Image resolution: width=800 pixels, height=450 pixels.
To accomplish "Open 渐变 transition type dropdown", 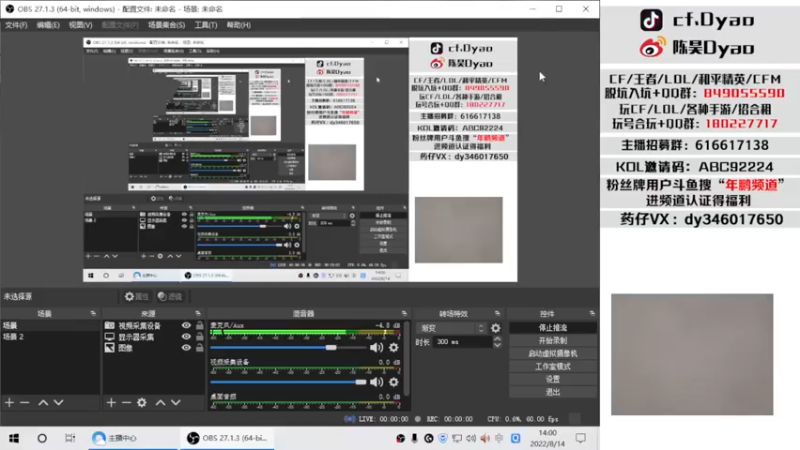I will click(452, 328).
